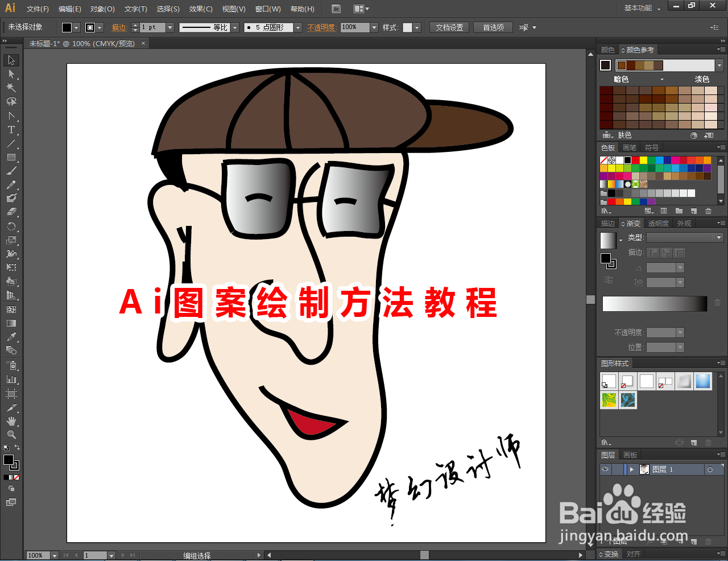
Task: Click the 首选项 button
Action: (493, 27)
